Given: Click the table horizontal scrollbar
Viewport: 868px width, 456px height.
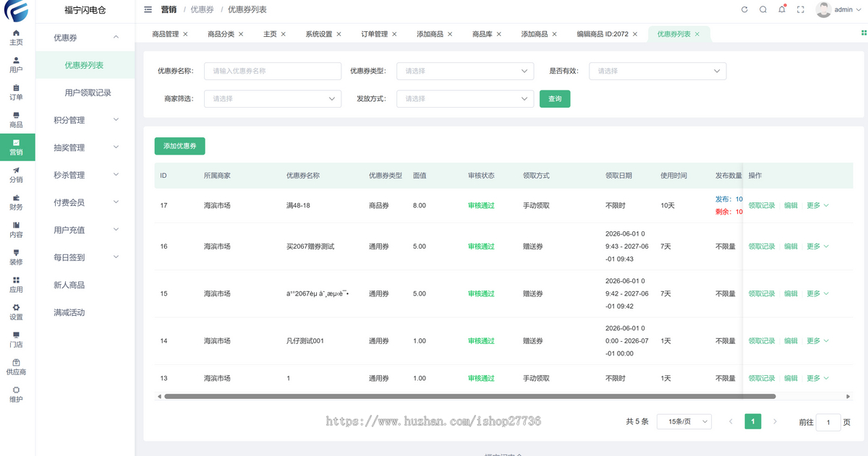Looking at the screenshot, I should (x=470, y=396).
